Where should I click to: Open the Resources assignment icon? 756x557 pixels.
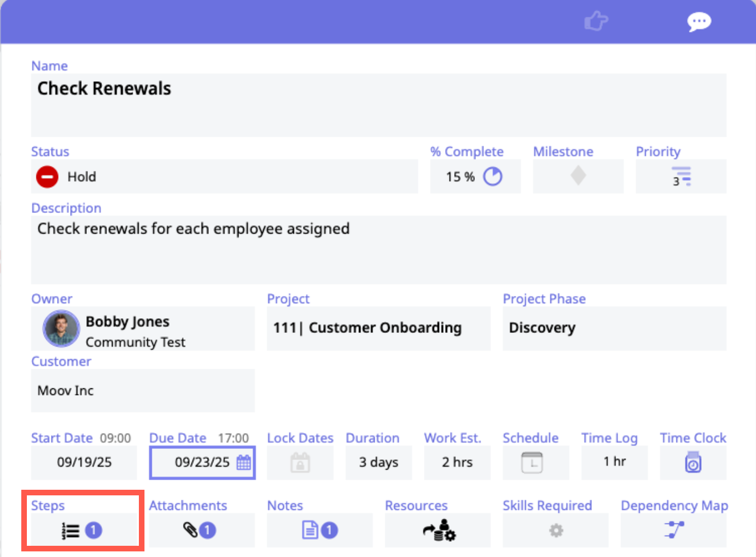click(x=438, y=530)
